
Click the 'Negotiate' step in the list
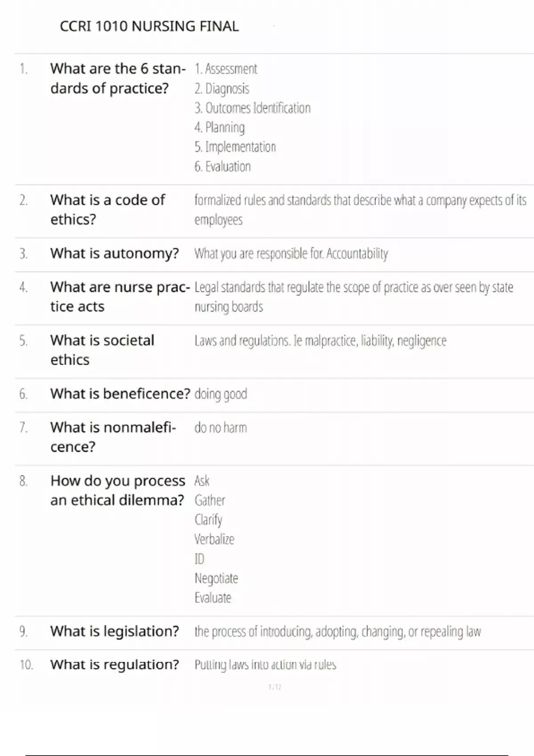pyautogui.click(x=216, y=579)
